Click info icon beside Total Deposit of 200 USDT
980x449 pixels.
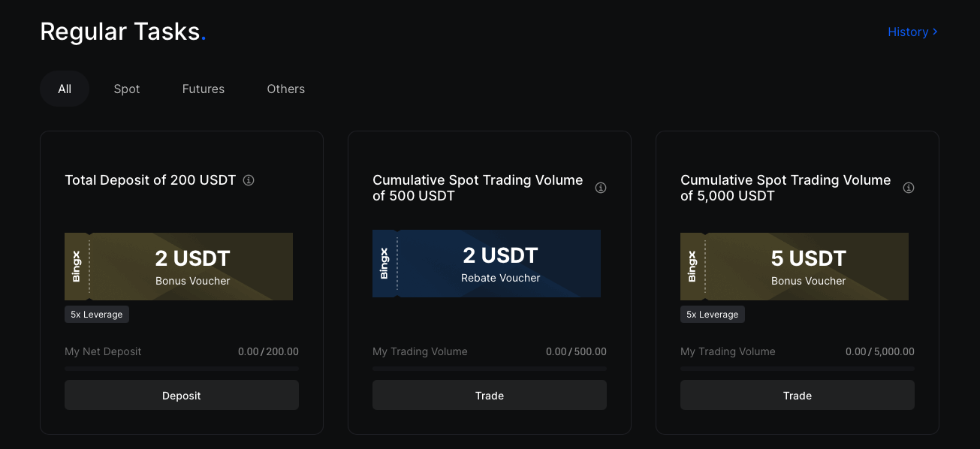tap(249, 180)
